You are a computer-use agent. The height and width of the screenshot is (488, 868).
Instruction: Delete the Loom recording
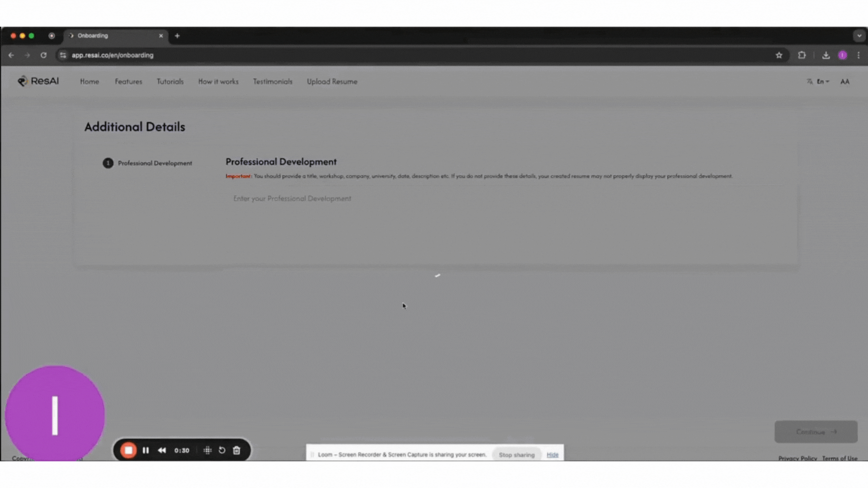click(236, 450)
